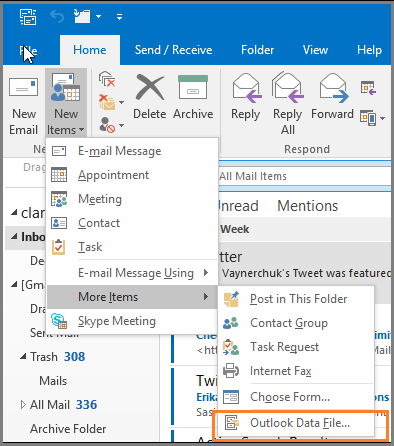Forward the selected email
Screen dimensions: 394x446
click(x=332, y=96)
